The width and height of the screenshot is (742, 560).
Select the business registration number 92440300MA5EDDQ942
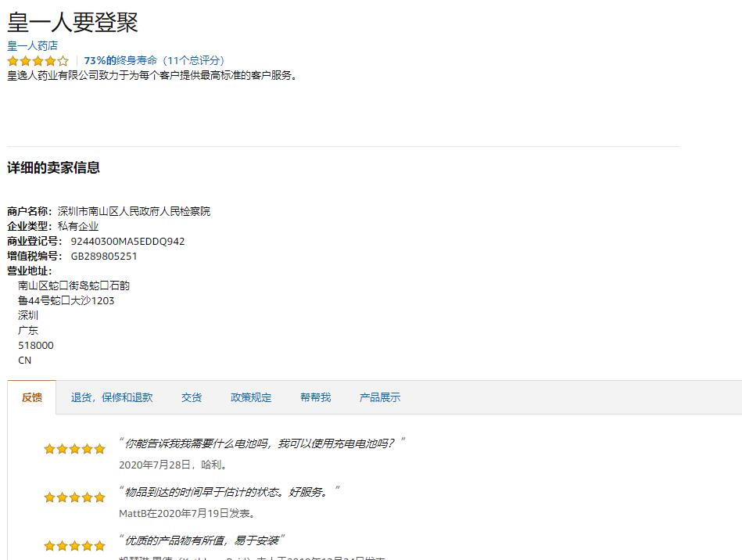coord(127,242)
